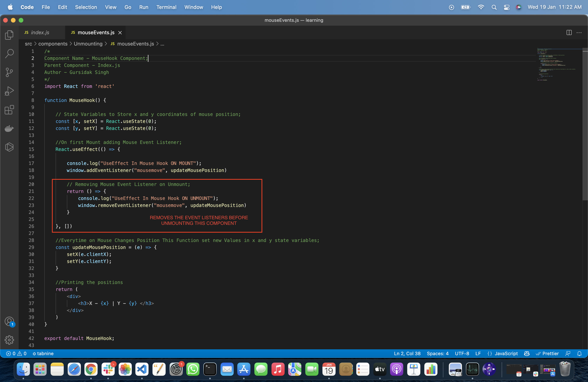Click Ln 2, Col 38 to go to line
The height and width of the screenshot is (382, 588).
[x=407, y=354]
